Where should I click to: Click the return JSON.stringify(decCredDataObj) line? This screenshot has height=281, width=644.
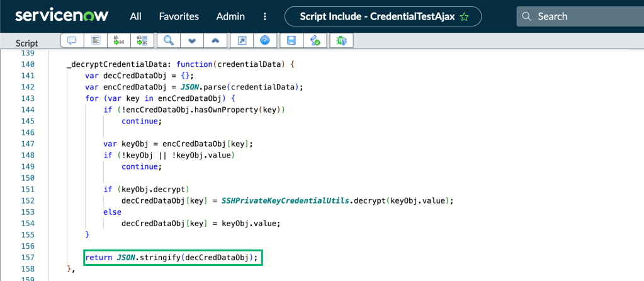[x=172, y=258]
